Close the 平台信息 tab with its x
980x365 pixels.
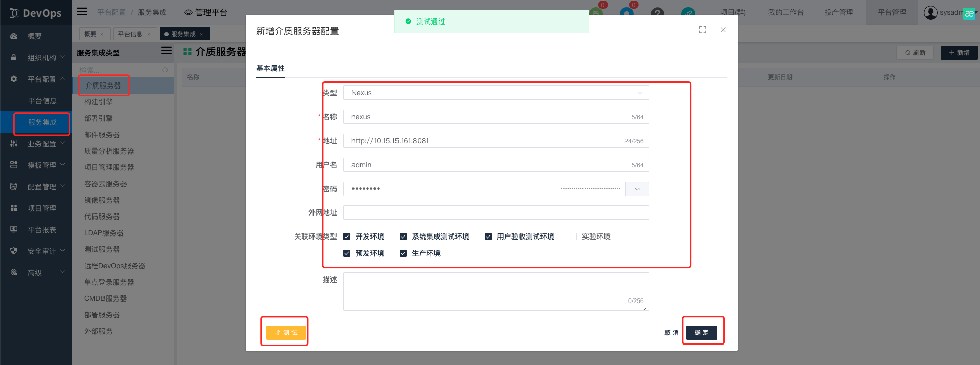coord(149,34)
